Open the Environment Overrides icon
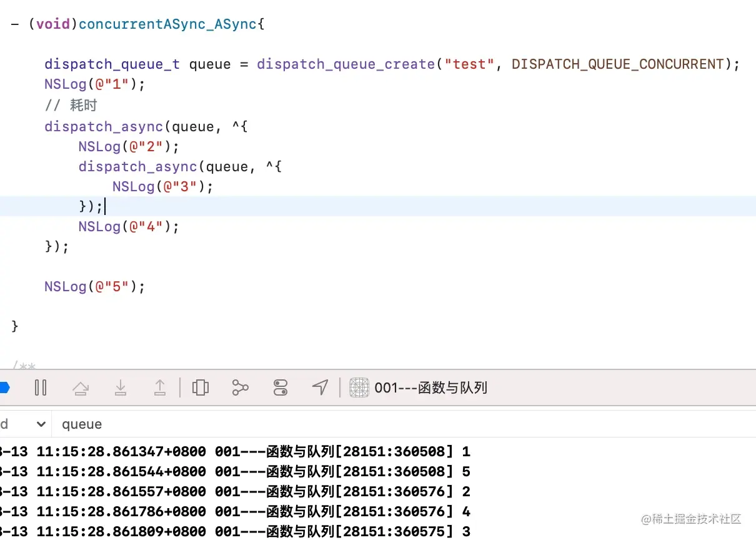This screenshot has width=756, height=540. tap(280, 387)
